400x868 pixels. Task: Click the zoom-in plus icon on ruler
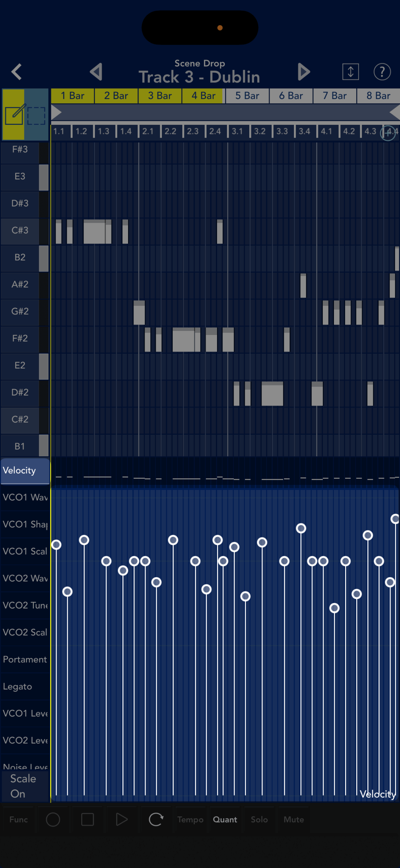[388, 133]
